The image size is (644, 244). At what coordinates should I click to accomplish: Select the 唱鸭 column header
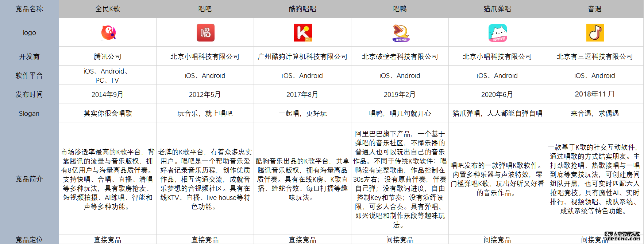[400, 9]
